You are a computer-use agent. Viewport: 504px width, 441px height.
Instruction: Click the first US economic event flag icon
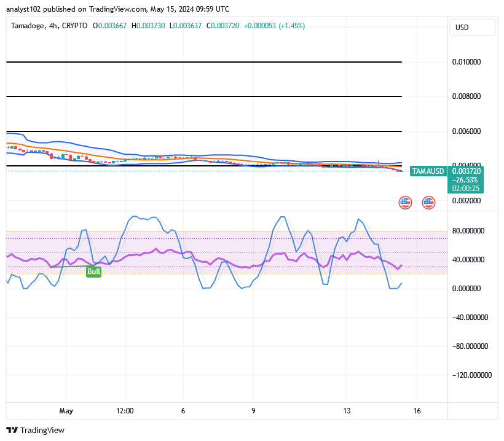tap(405, 203)
